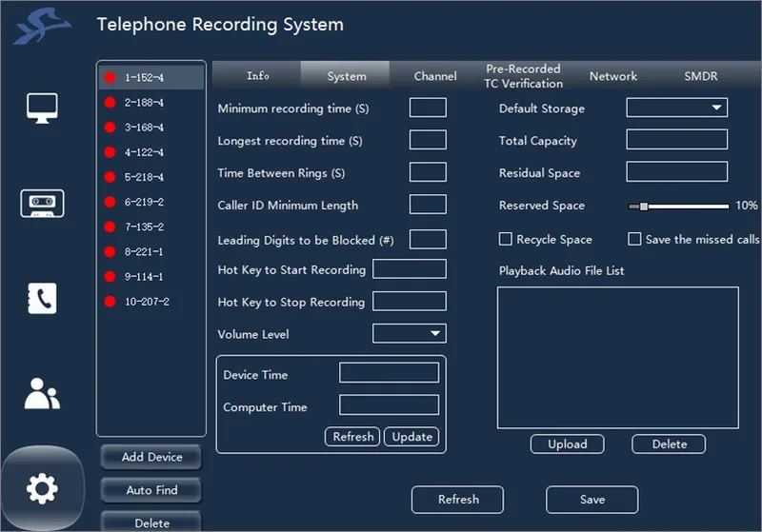This screenshot has height=532, width=762.
Task: Select device 8-221-1 in list
Action: (x=151, y=251)
